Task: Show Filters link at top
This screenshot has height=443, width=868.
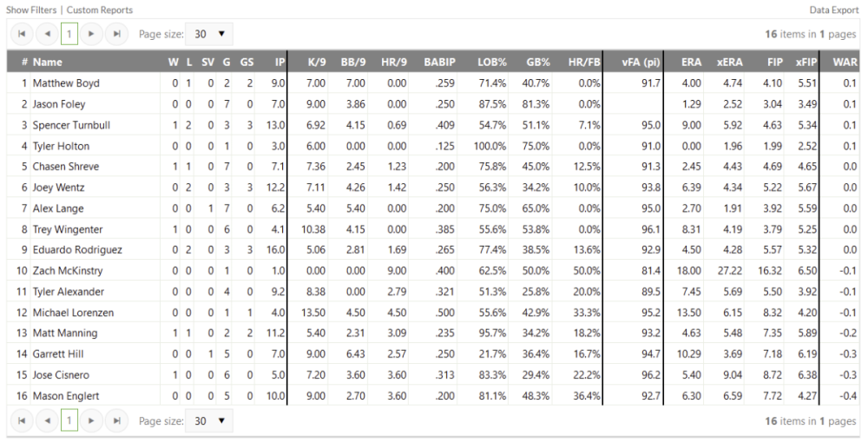Action: tap(31, 10)
